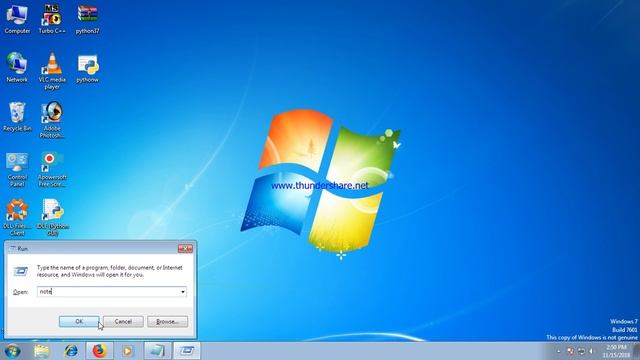The image size is (640, 360).
Task: Select the IDLE (Python GUI) shortcut
Action: tap(52, 218)
